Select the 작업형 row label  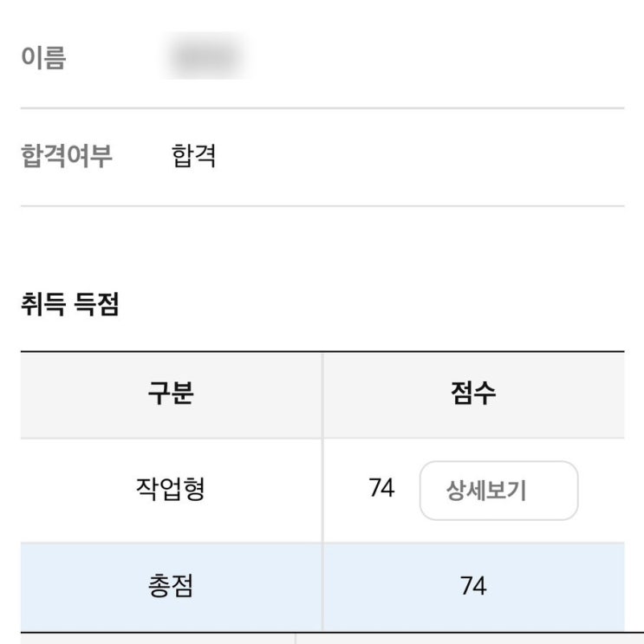[171, 490]
